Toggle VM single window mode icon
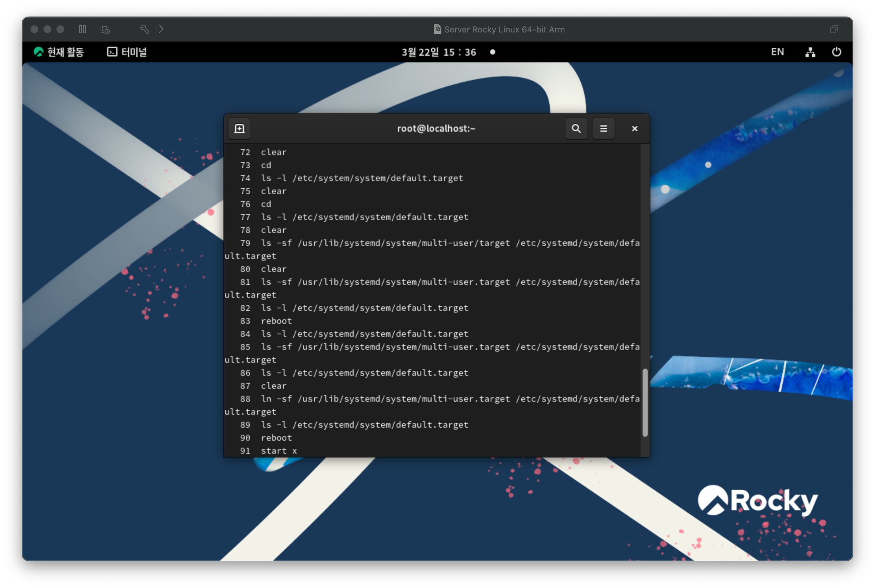The width and height of the screenshot is (875, 588). [x=834, y=29]
